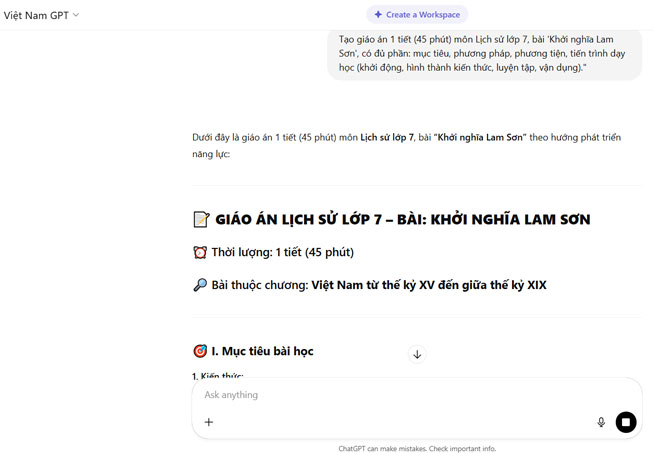Click the stop generating button
653x453 pixels.
coord(626,422)
